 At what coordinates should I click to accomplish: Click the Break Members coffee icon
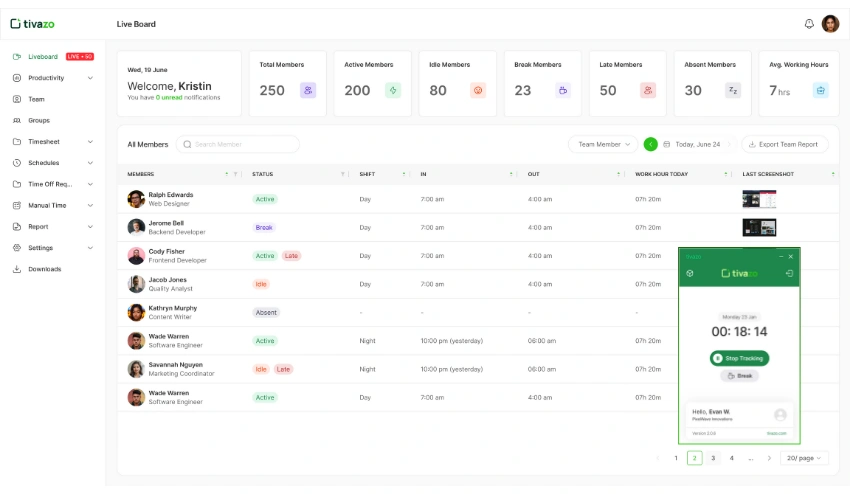point(563,90)
